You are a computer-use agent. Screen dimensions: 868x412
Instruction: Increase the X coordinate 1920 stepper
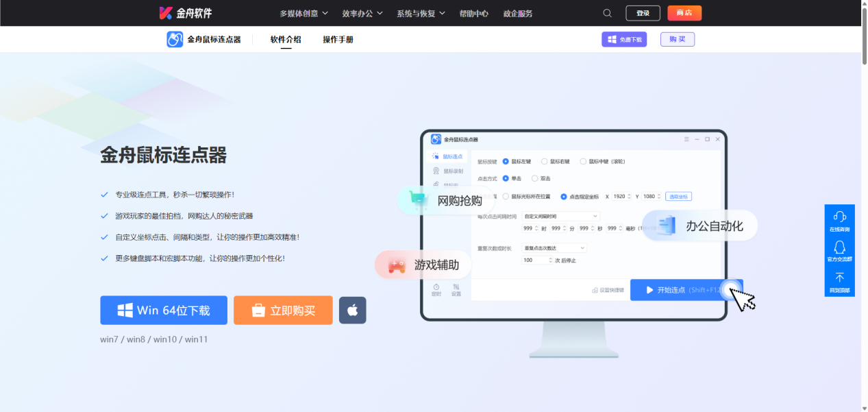[629, 194]
